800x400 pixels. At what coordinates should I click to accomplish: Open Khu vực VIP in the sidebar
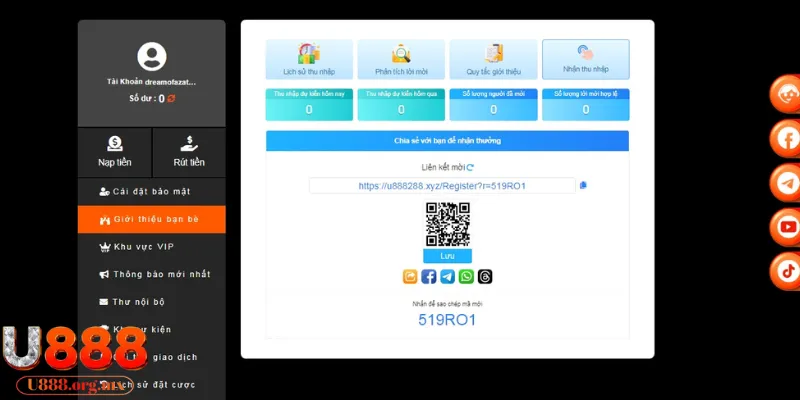click(151, 246)
